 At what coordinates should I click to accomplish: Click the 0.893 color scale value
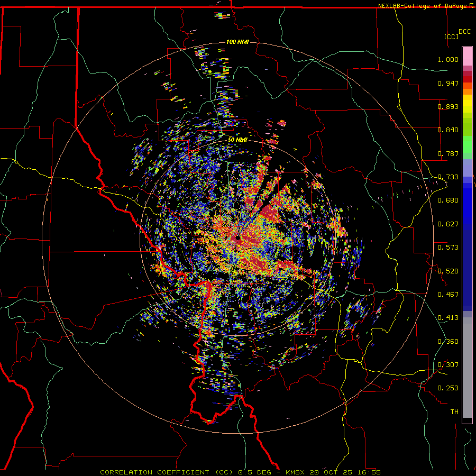[x=448, y=106]
